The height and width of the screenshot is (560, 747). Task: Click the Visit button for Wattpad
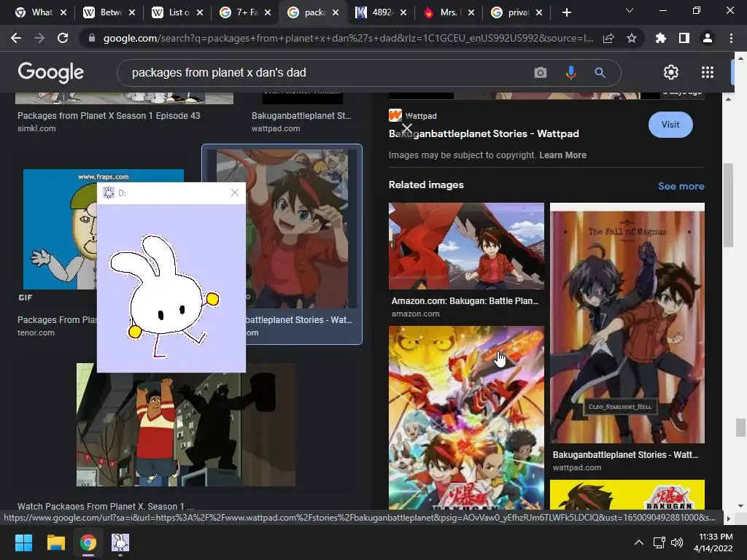670,125
